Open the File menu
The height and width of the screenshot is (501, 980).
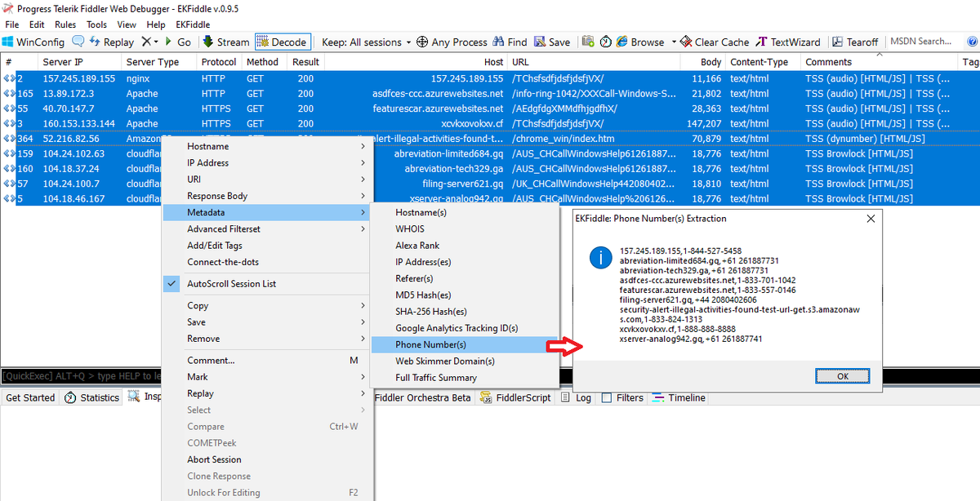12,24
